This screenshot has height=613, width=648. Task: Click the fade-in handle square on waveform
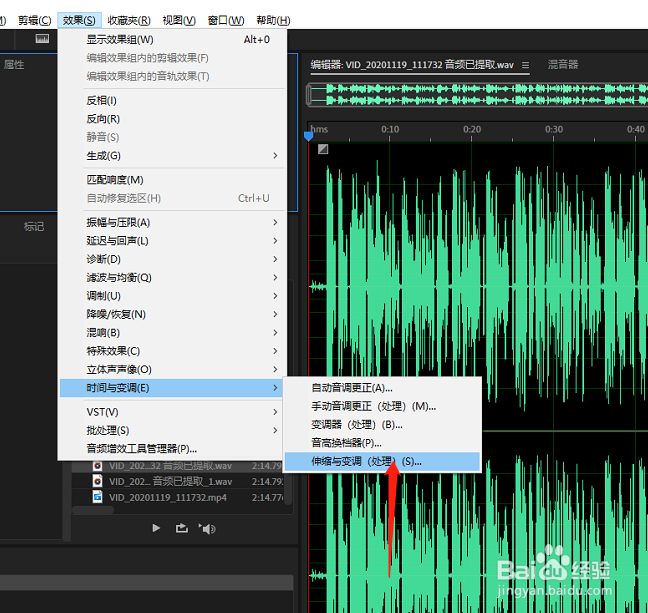click(x=323, y=149)
